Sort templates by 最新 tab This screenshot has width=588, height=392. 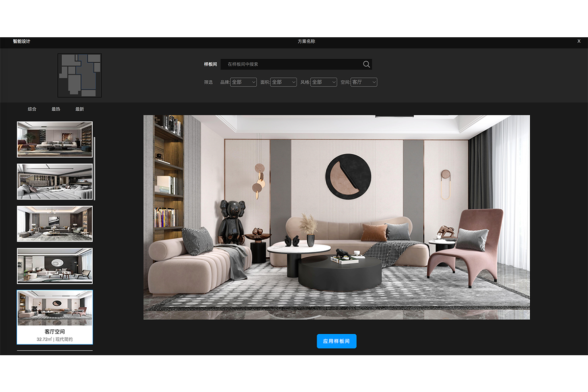point(79,109)
